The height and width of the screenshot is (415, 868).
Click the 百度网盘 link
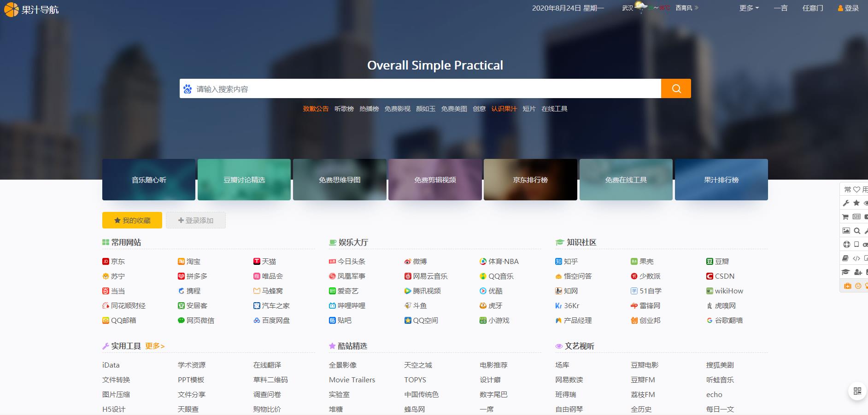point(271,320)
